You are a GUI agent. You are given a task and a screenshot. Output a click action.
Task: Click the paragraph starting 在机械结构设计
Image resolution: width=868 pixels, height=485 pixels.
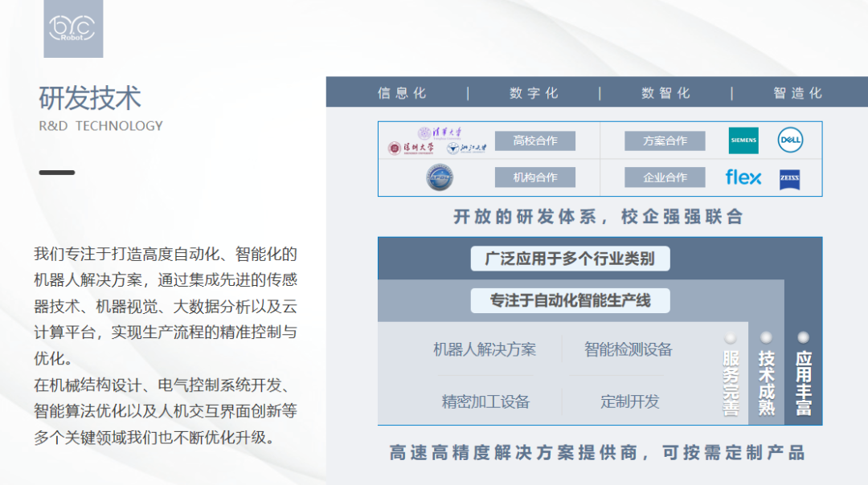[166, 411]
